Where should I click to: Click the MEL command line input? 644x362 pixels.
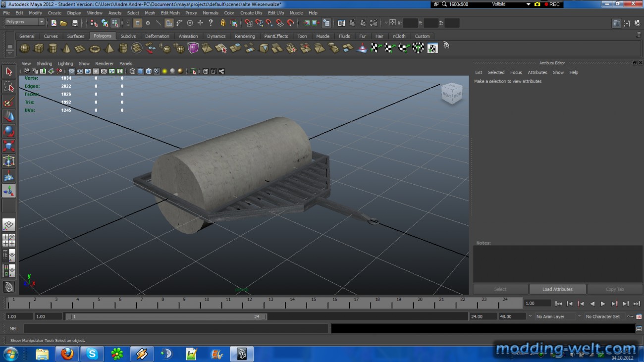pyautogui.click(x=175, y=328)
